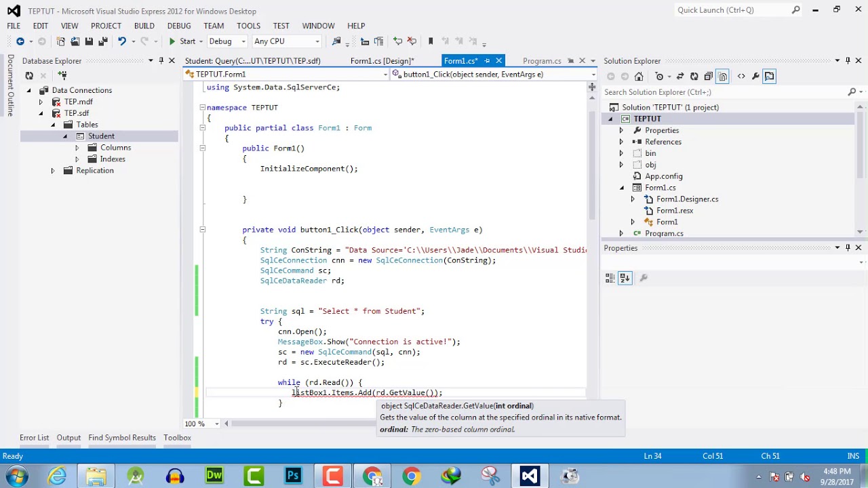Toggle a bookmark with the toolbar icon
This screenshot has height=488, width=868.
click(x=431, y=41)
